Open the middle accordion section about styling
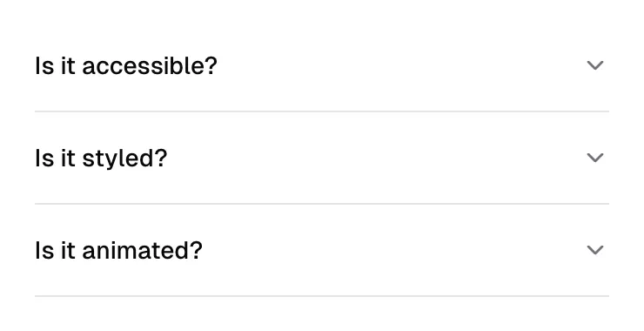The image size is (644, 331). (322, 158)
